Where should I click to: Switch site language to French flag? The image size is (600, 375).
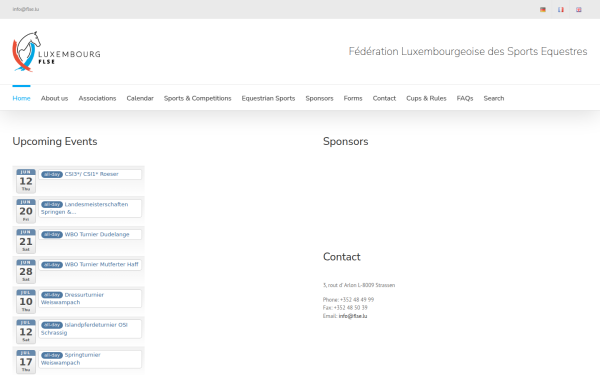(561, 10)
